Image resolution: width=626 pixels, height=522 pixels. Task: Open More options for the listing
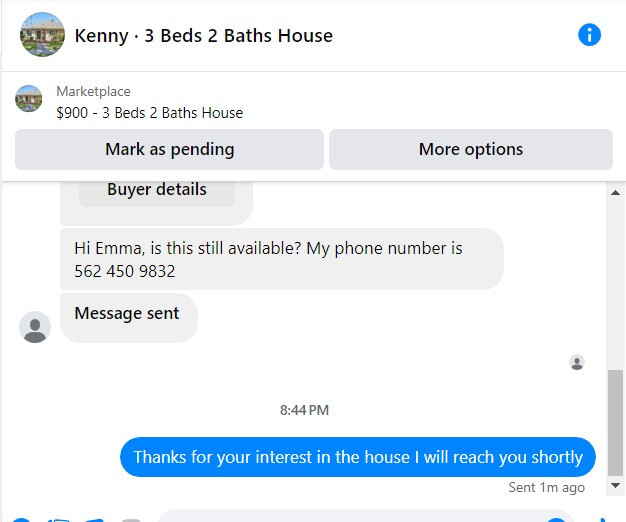tap(471, 149)
